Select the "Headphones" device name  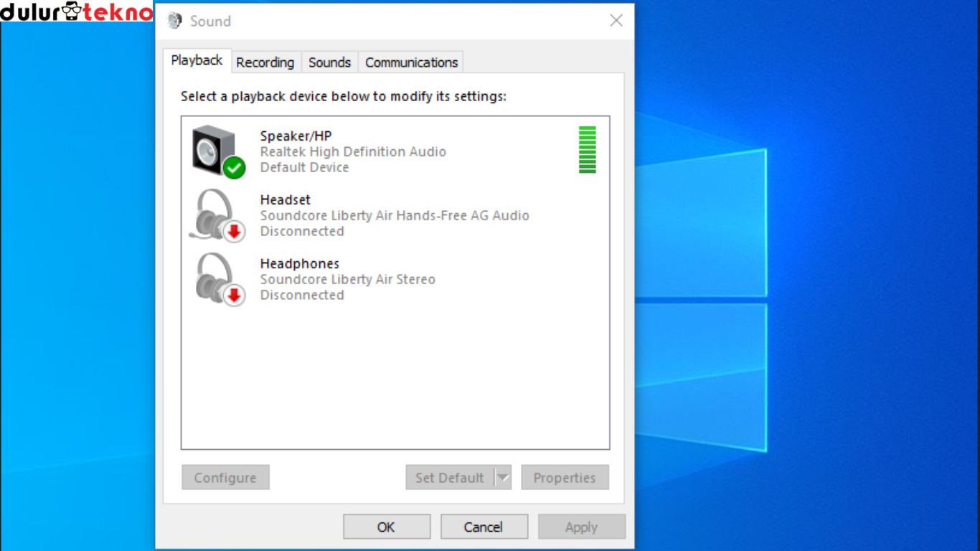point(299,263)
